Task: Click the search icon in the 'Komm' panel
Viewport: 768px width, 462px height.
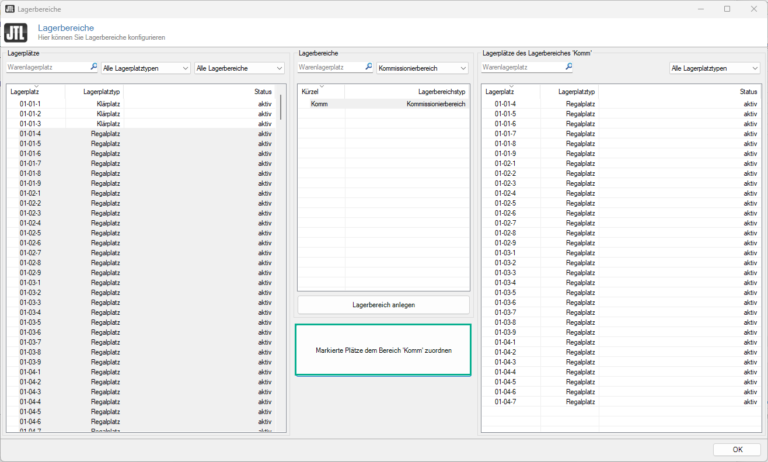Action: point(569,67)
